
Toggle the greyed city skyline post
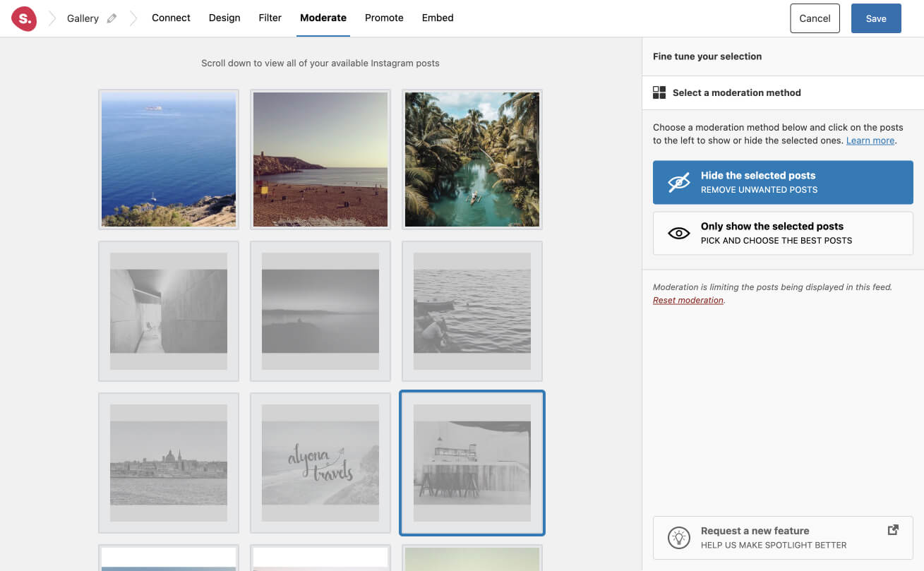(169, 463)
